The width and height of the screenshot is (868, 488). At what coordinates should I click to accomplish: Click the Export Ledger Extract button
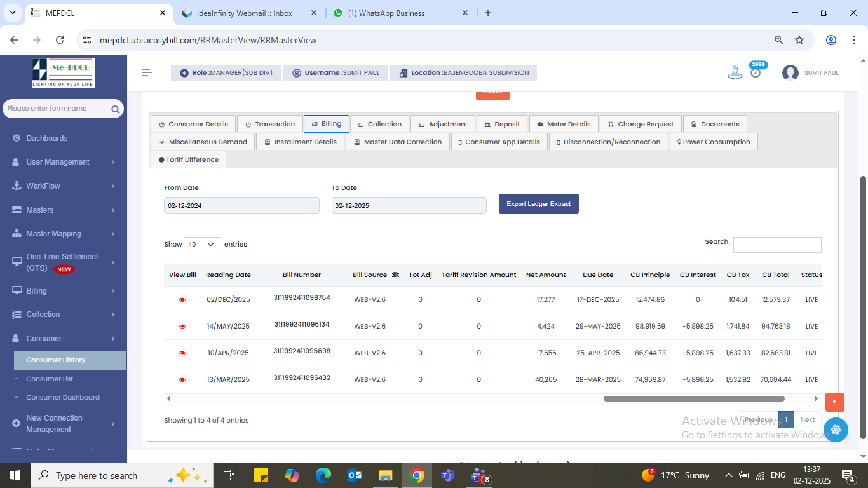pyautogui.click(x=538, y=204)
